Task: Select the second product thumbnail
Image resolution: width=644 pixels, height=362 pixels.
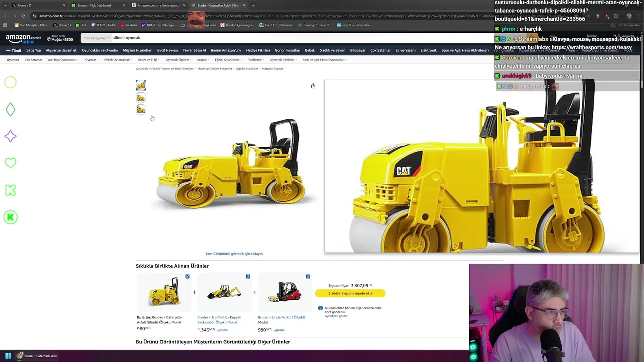Action: click(141, 97)
